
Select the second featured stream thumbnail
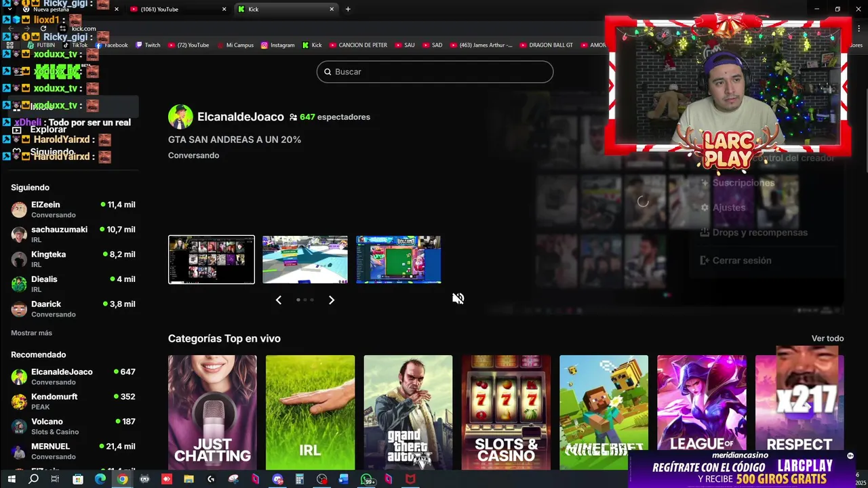(x=305, y=260)
